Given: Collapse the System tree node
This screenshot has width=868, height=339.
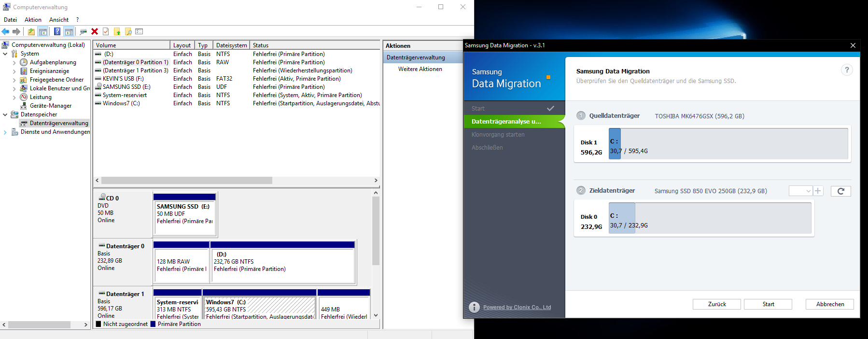Looking at the screenshot, I should [5, 54].
